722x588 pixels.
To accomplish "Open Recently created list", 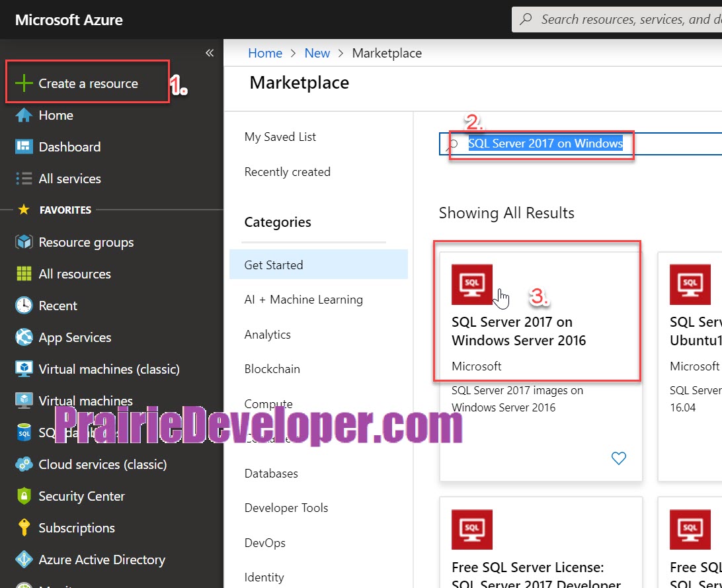I will [288, 172].
